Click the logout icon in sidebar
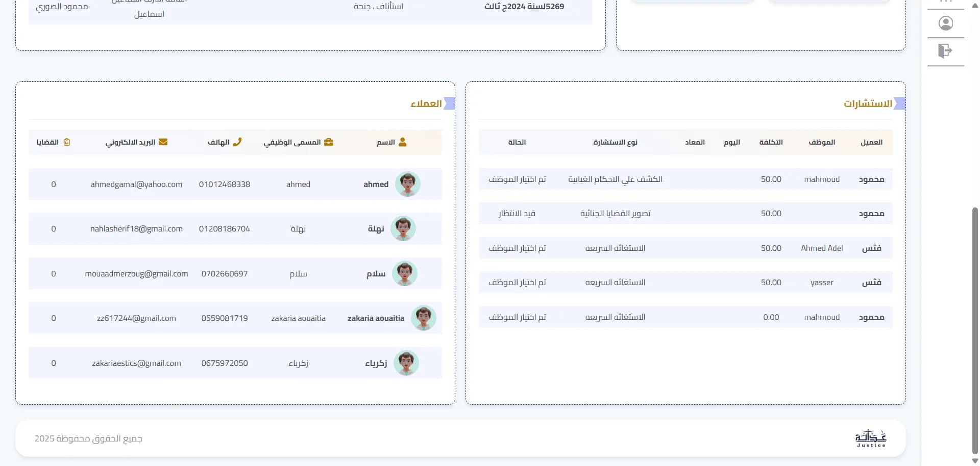 (945, 51)
